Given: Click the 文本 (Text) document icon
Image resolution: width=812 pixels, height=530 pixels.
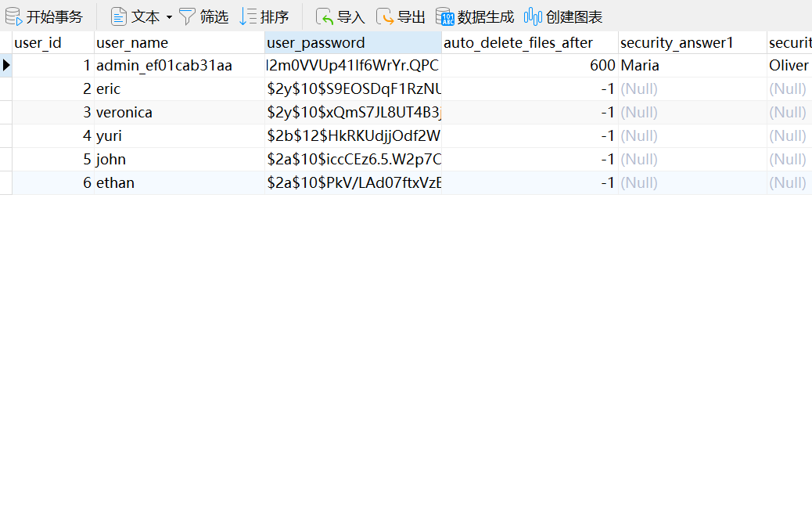Looking at the screenshot, I should click(x=119, y=16).
